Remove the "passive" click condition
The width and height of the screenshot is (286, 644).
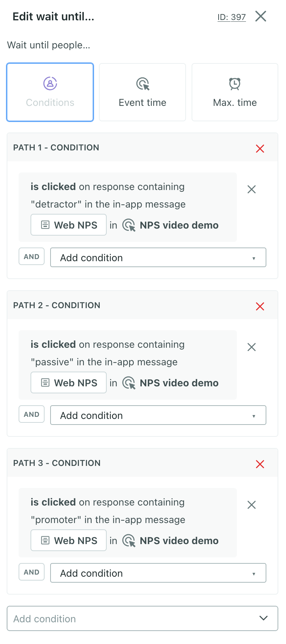point(252,347)
